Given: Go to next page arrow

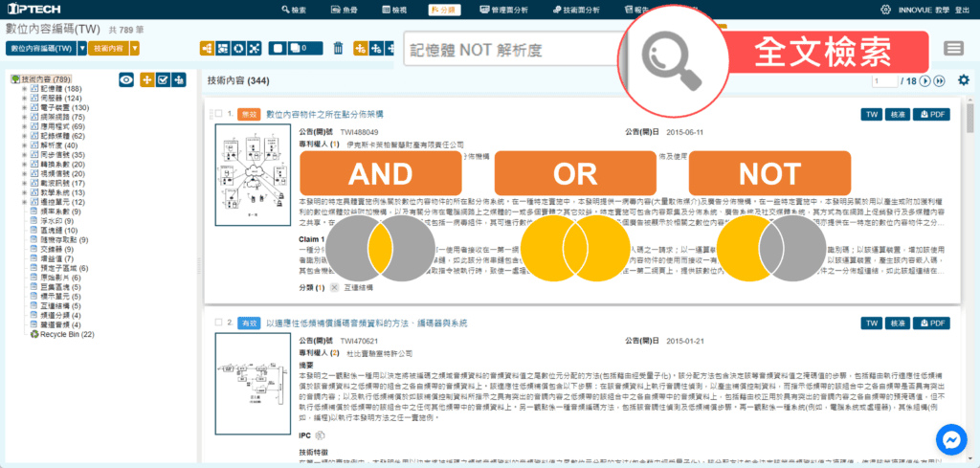Looking at the screenshot, I should [x=925, y=80].
